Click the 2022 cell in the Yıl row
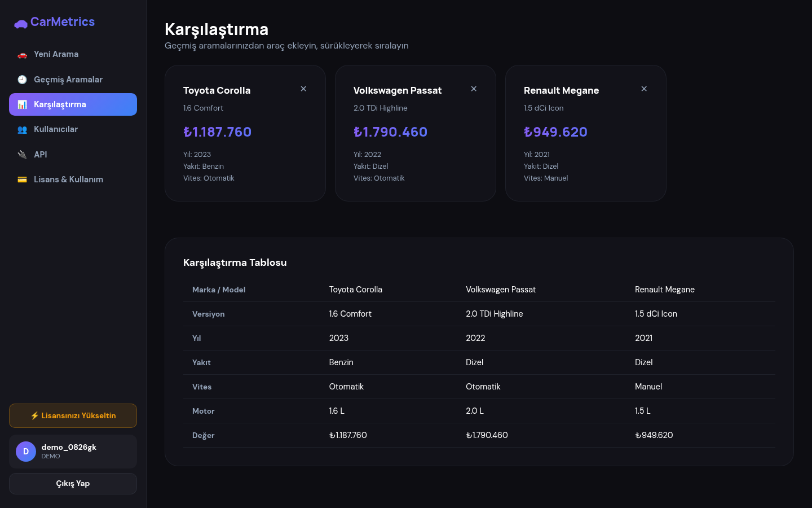Image resolution: width=812 pixels, height=508 pixels. click(475, 338)
